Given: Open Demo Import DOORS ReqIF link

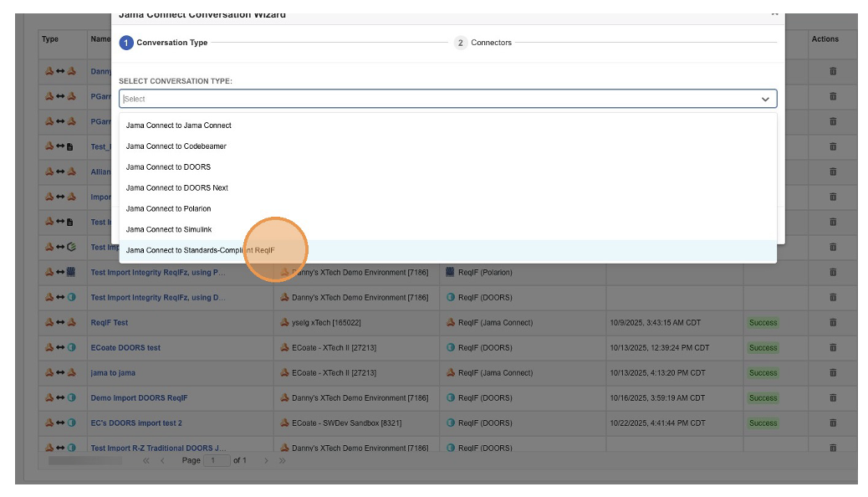Looking at the screenshot, I should coord(139,397).
